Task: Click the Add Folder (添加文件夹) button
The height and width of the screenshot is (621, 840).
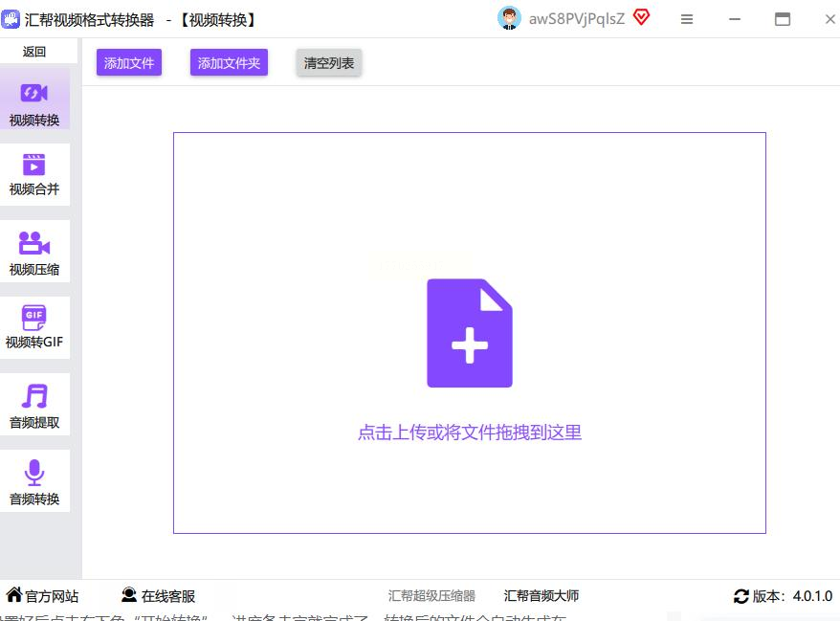Action: (x=229, y=63)
